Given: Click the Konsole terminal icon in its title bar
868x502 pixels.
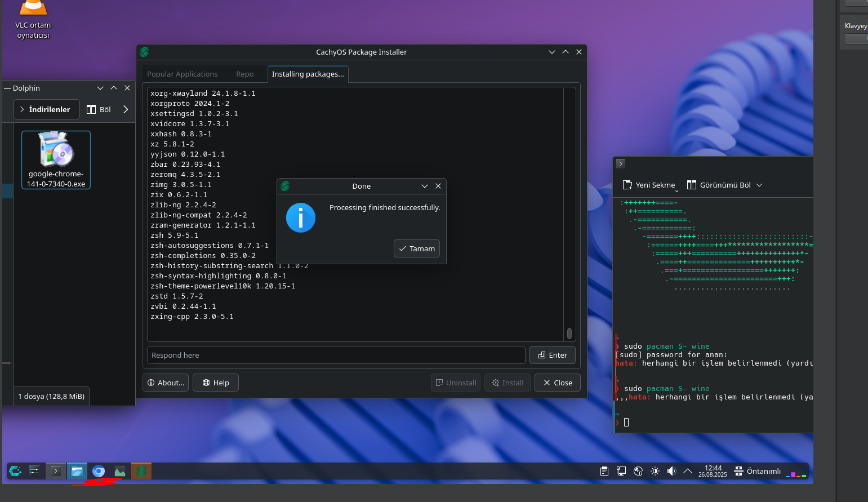Looking at the screenshot, I should (x=621, y=164).
